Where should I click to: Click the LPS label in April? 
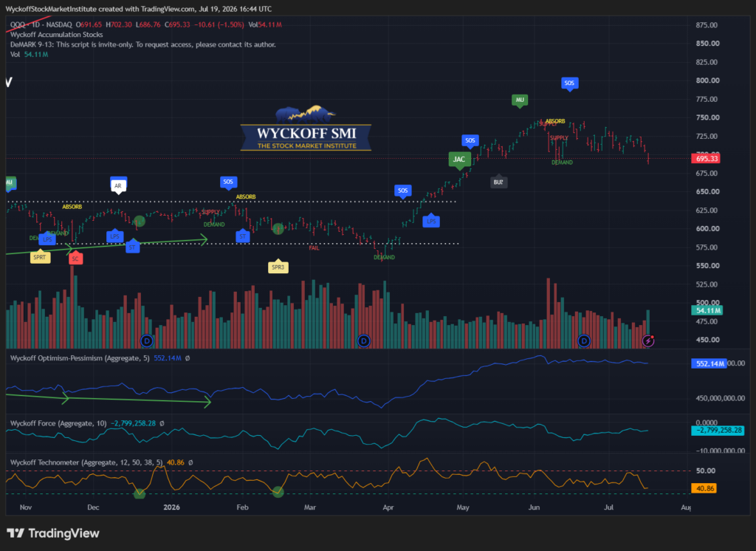coord(431,222)
